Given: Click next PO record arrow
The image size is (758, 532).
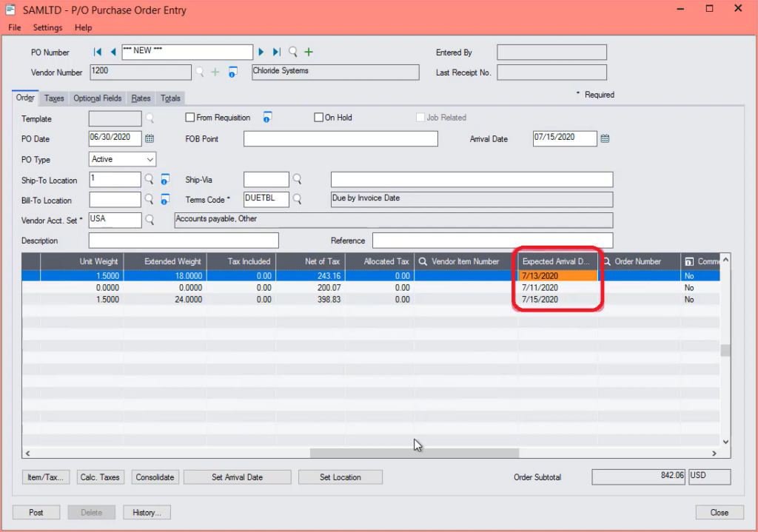Looking at the screenshot, I should (261, 52).
